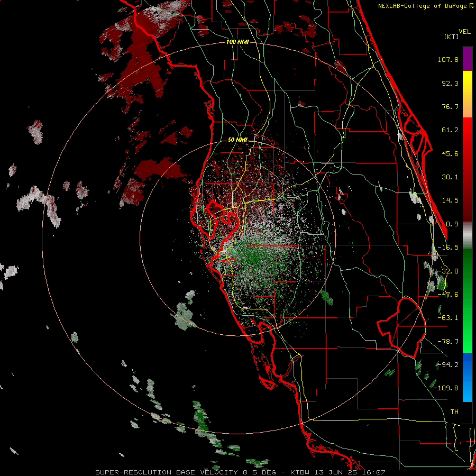Viewport: 476px width, 476px height.
Task: Pick the purple segment of the velocity color bar
Action: click(x=467, y=59)
